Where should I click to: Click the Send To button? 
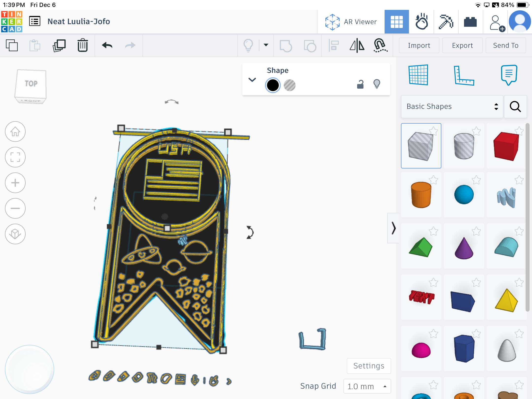(506, 45)
